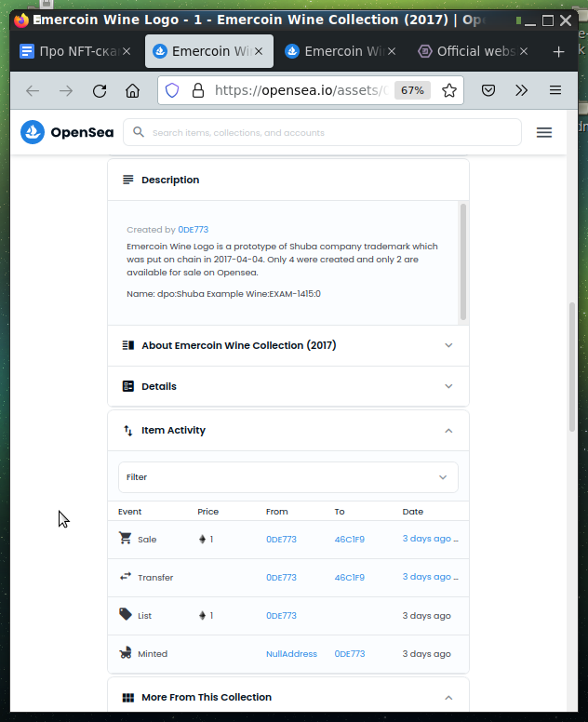The image size is (588, 722).
Task: Open 0DE773 in the List row
Action: click(281, 616)
